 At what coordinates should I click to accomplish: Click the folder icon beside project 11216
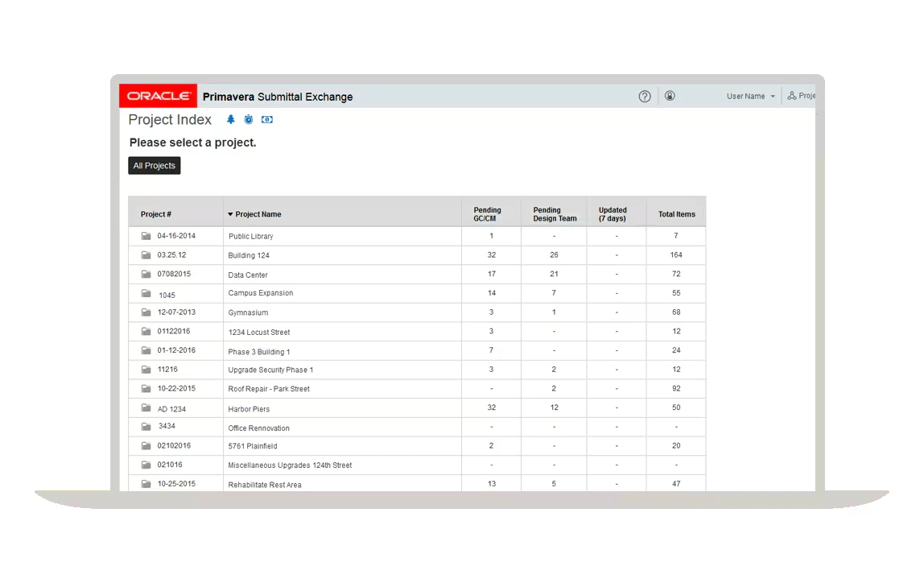pyautogui.click(x=145, y=370)
